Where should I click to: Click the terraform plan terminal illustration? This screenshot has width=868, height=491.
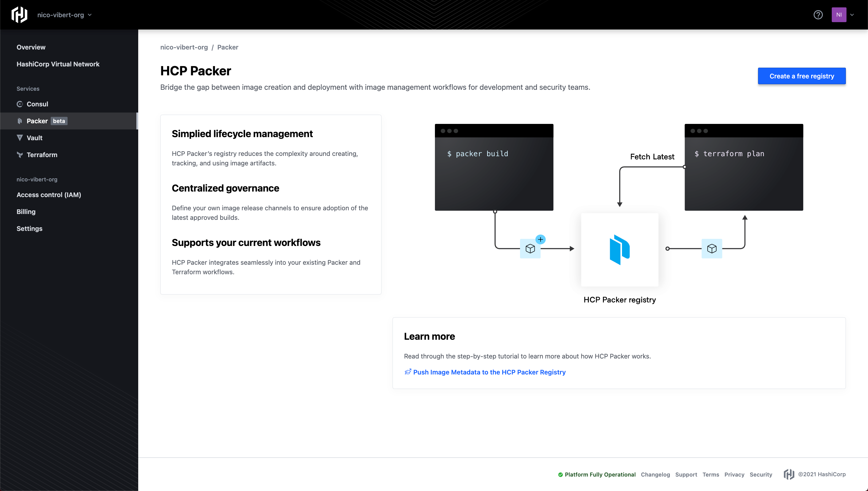[743, 167]
